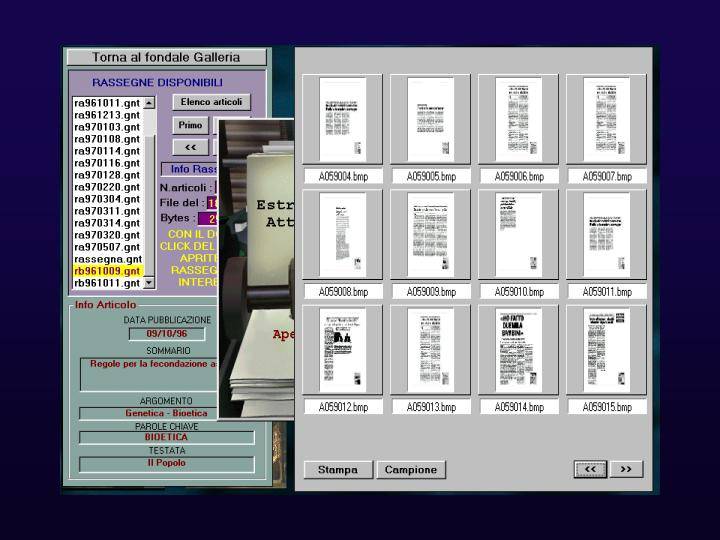The image size is (720, 540).
Task: Select rb961011.gnt in the list
Action: click(x=108, y=283)
